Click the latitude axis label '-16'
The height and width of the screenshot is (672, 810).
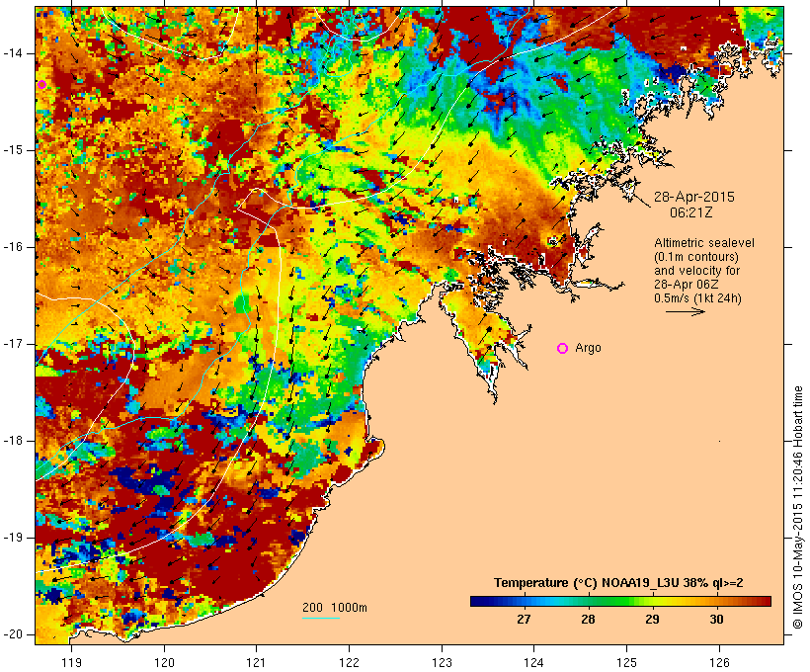tap(13, 247)
